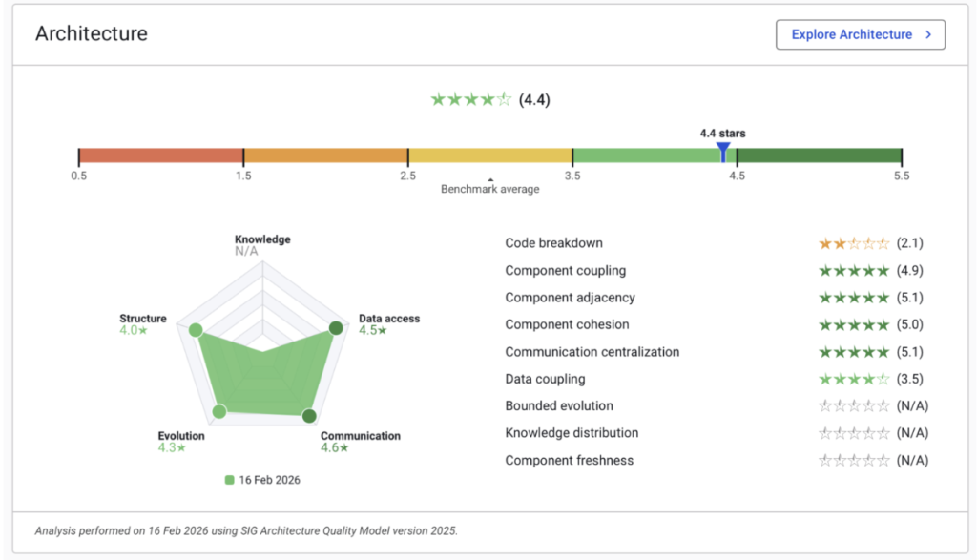Click the Code breakdown star rating
Screen dimensions: 977x560
(x=854, y=243)
